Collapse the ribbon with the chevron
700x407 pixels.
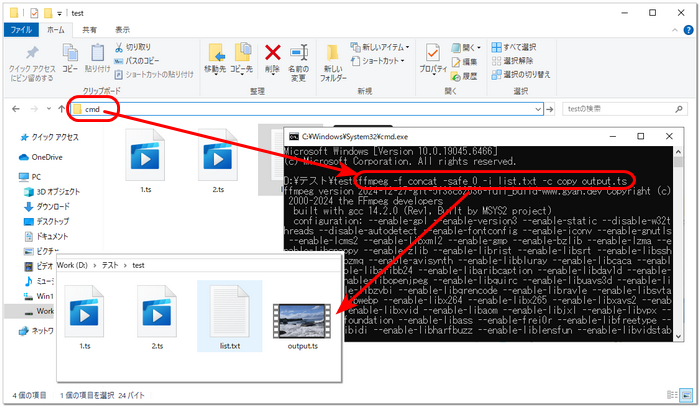tap(675, 30)
